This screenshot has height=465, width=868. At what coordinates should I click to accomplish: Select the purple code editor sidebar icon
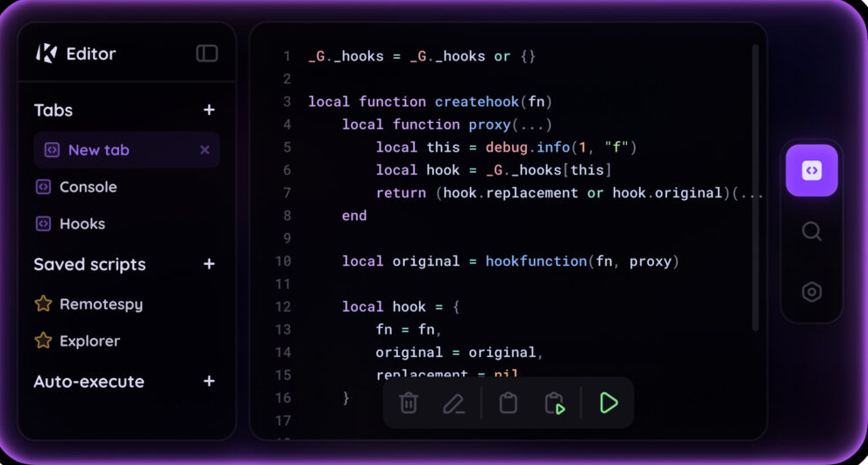point(812,170)
